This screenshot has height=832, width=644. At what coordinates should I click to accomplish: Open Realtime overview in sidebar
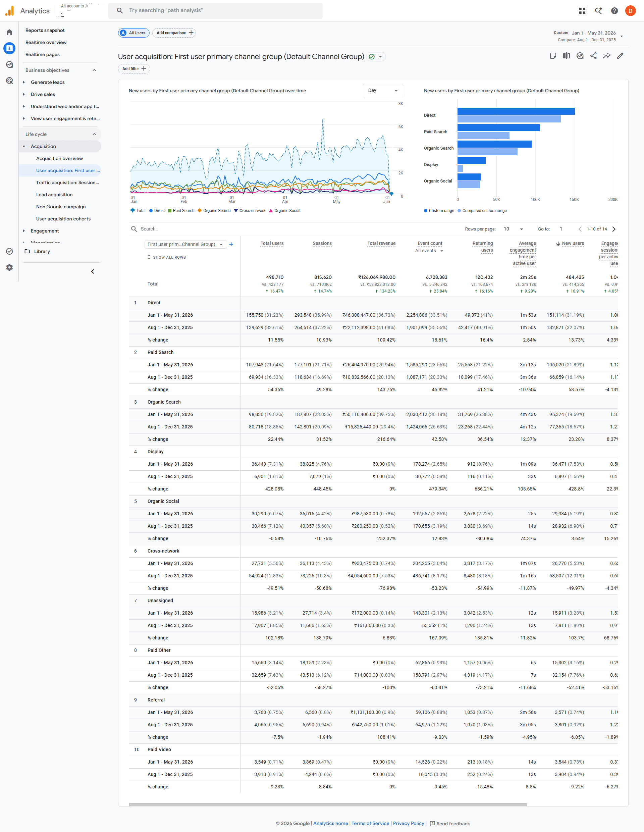click(46, 42)
